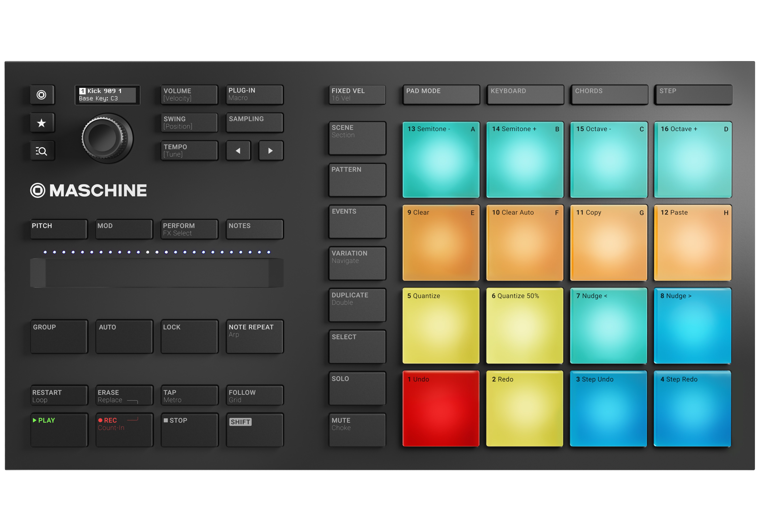760x532 pixels.
Task: Hit pad 12 Paste
Action: coord(693,243)
